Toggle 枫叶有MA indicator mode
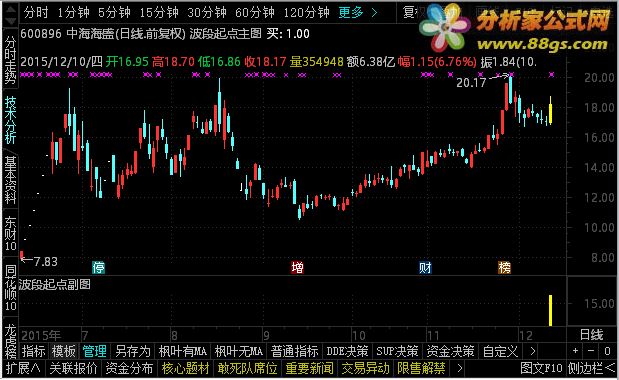Viewport: 619px width, 380px height. (x=183, y=351)
